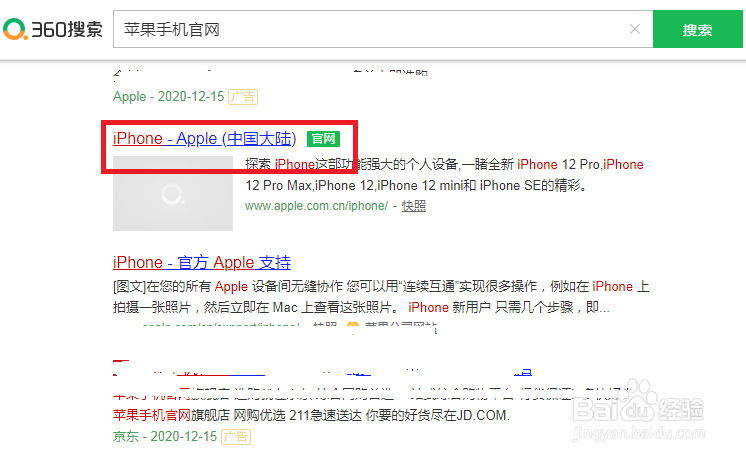Image resolution: width=746 pixels, height=458 pixels.
Task: Open the www.apple.com.cn/iphone/ URL link
Action: pos(316,206)
